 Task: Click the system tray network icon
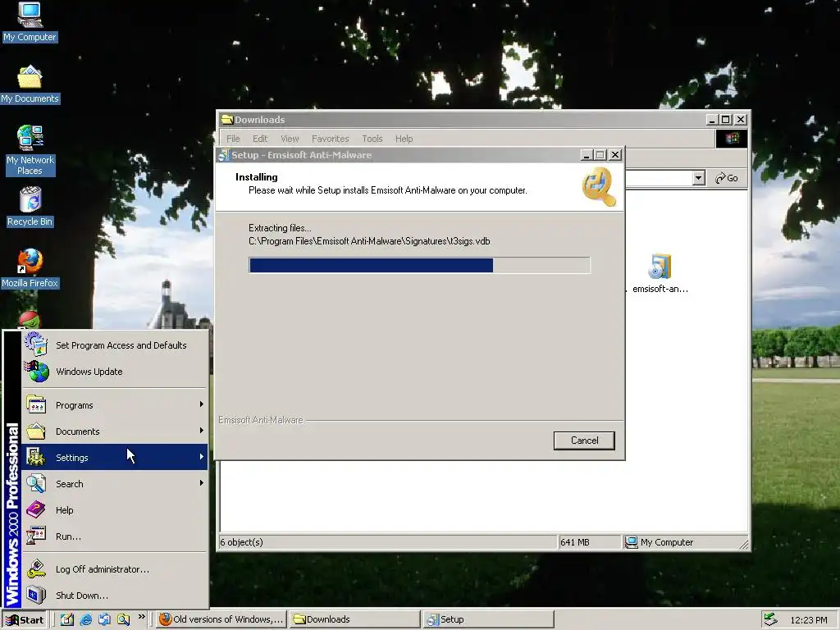[769, 619]
